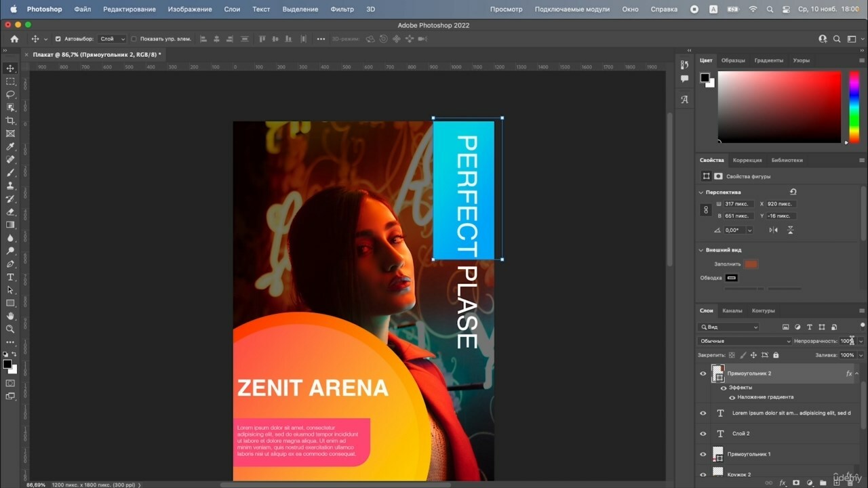This screenshot has height=488, width=868.
Task: Switch to the Каналы tab
Action: 732,310
